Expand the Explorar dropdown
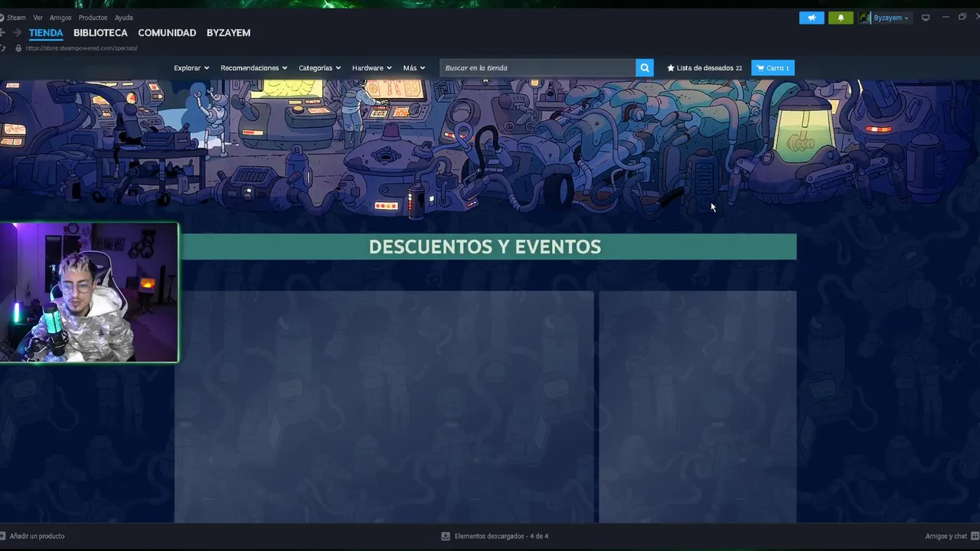 (191, 68)
